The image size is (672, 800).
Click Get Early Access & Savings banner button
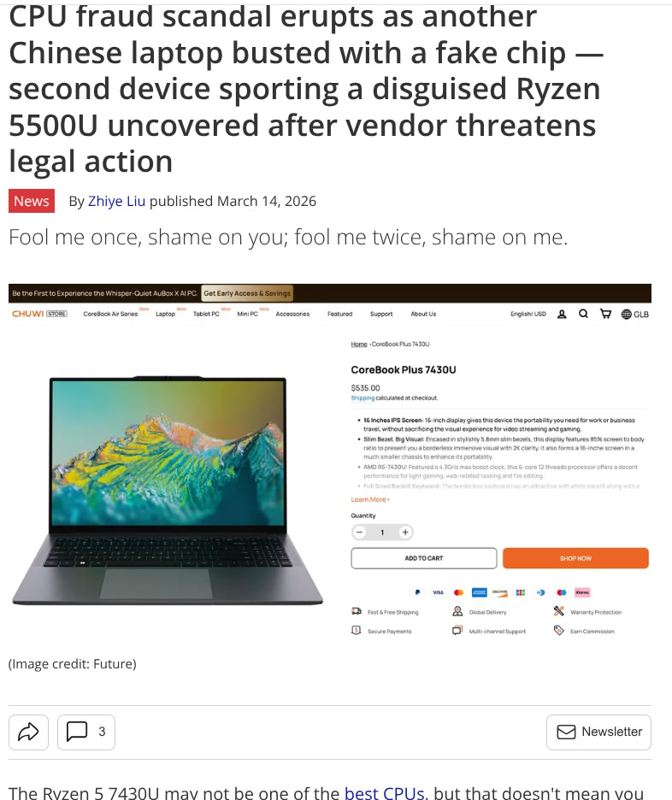[247, 293]
